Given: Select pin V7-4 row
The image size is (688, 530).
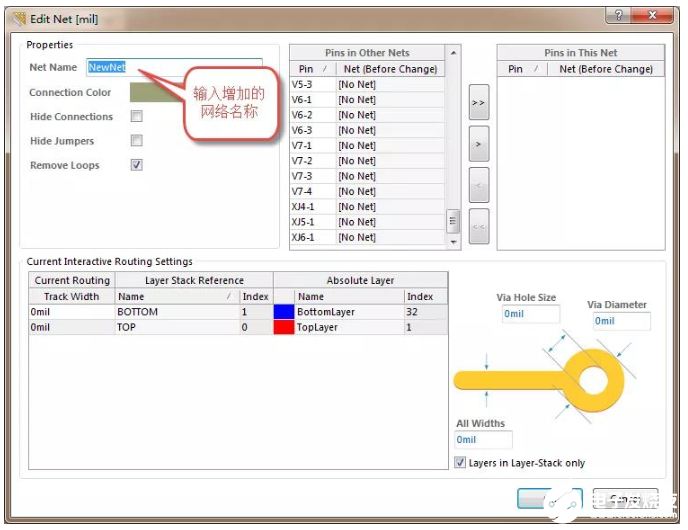Looking at the screenshot, I should [367, 191].
